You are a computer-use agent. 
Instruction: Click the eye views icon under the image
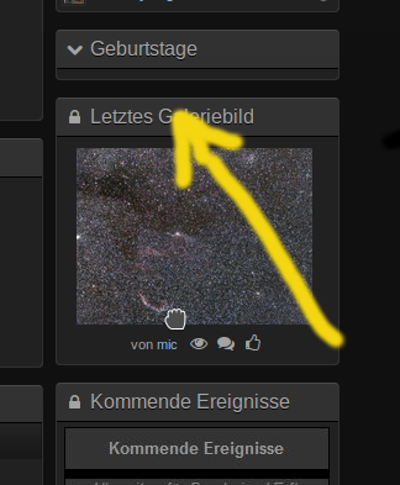pyautogui.click(x=199, y=344)
